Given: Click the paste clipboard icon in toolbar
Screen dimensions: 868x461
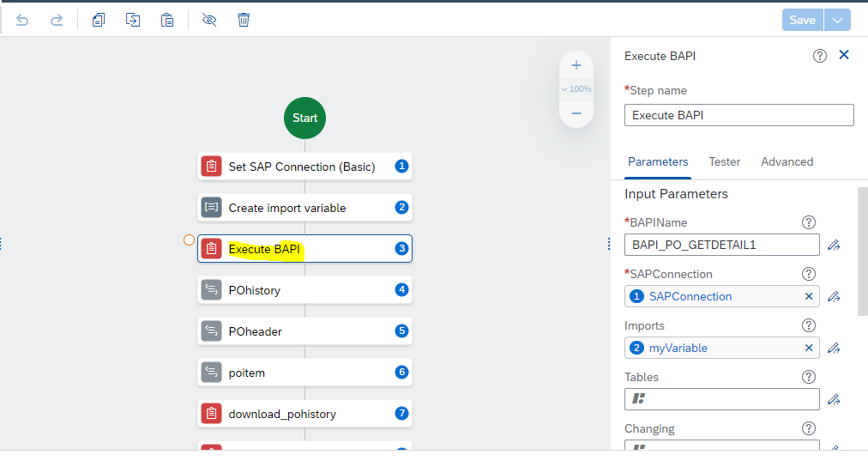Looking at the screenshot, I should click(167, 20).
